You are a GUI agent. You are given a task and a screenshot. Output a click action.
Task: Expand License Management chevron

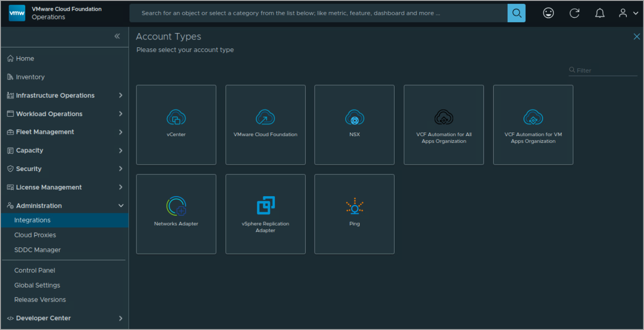click(121, 187)
